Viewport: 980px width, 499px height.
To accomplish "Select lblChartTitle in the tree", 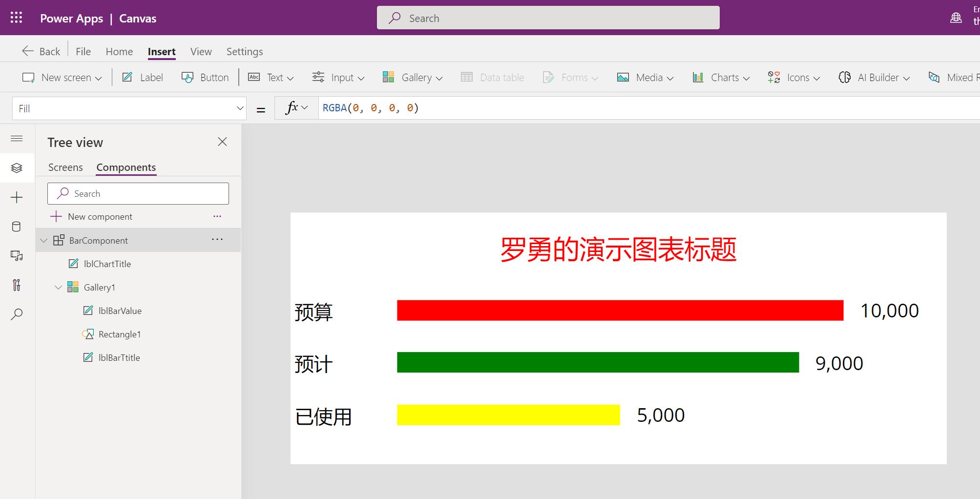I will click(107, 264).
